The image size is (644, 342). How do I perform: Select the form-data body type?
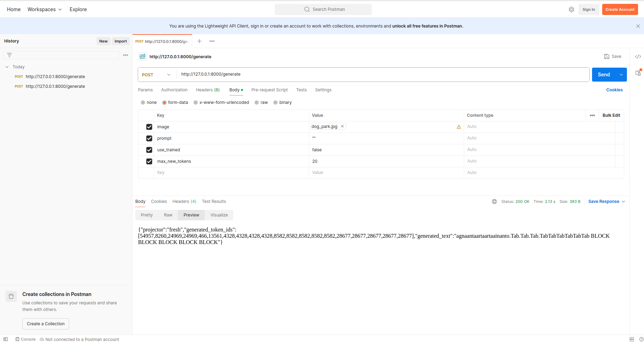pos(164,102)
